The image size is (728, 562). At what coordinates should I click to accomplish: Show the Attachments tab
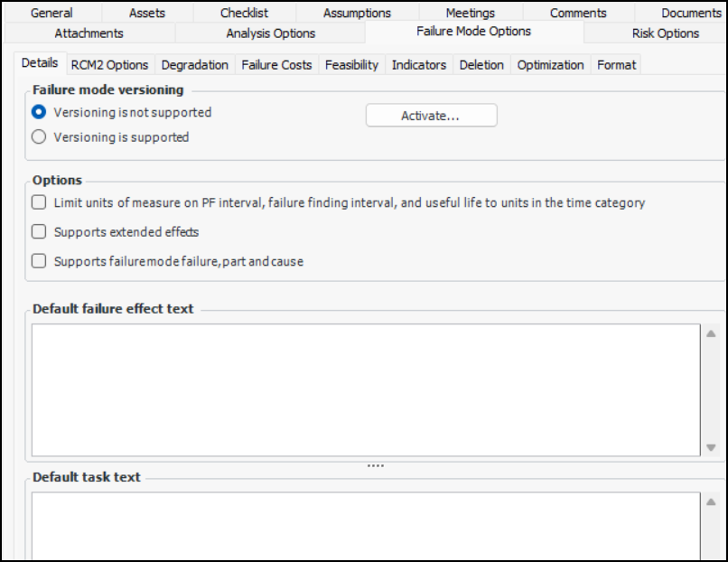coord(89,33)
